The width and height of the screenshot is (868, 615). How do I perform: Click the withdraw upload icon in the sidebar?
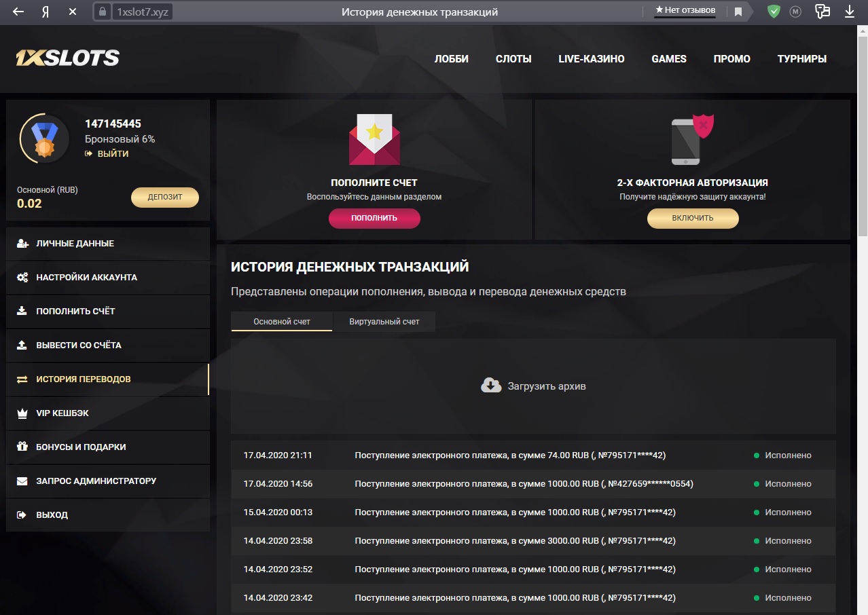point(22,345)
